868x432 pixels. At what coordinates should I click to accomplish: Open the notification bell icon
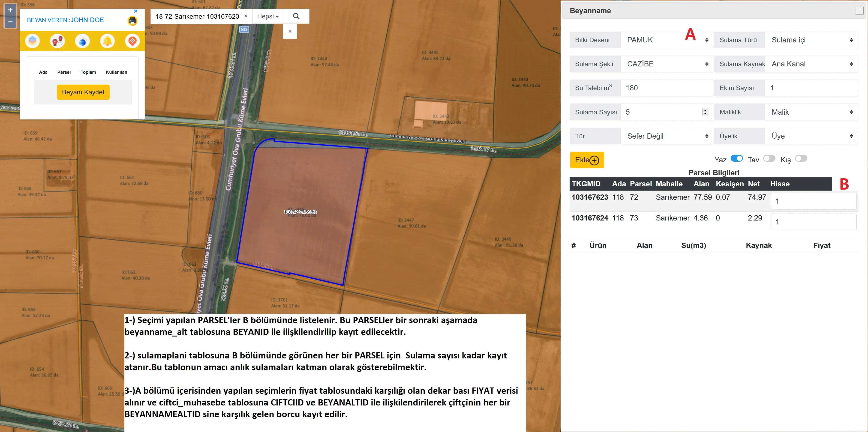point(107,41)
